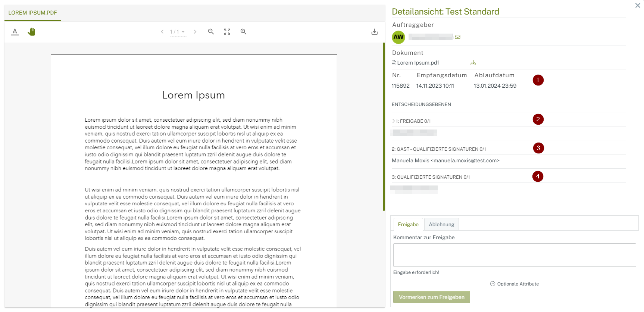Expand the 1: FREIGABE 0/1 level
Screen dimensions: 644x312
click(x=394, y=121)
